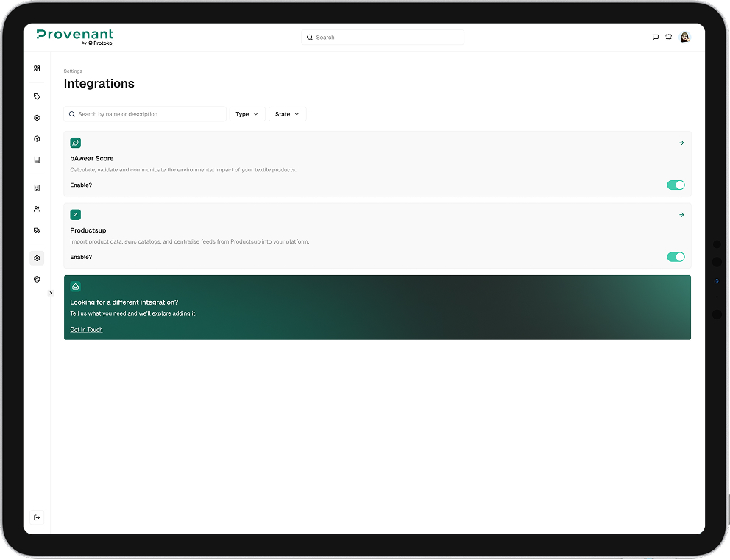Click the cube products icon in sidebar

click(x=37, y=138)
